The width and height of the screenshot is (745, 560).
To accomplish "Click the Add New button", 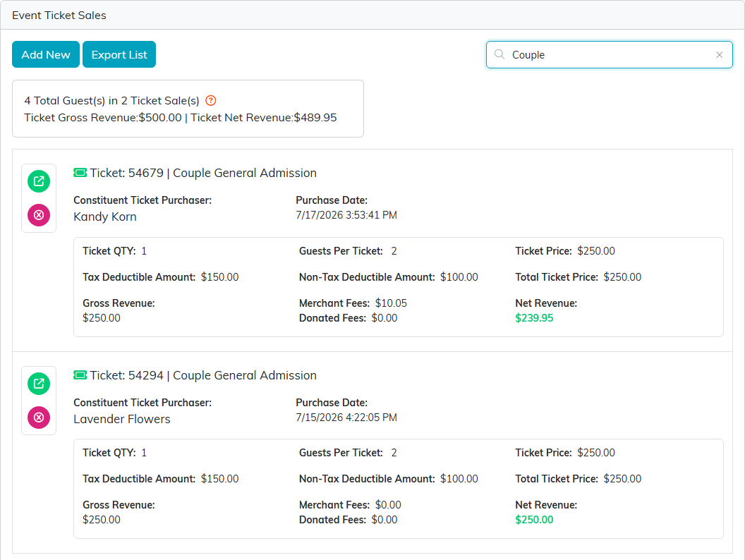I will pyautogui.click(x=46, y=54).
